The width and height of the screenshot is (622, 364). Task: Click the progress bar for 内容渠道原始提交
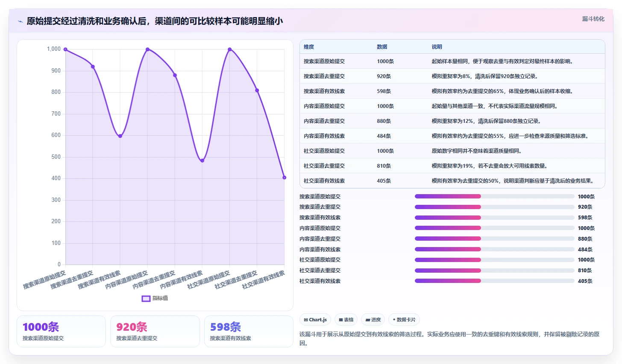(x=494, y=228)
